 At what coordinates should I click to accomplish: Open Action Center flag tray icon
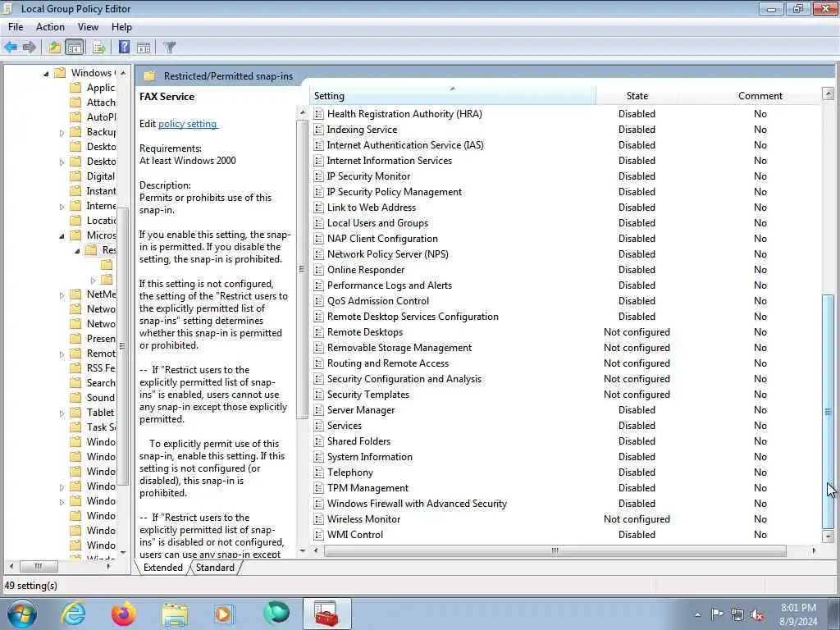point(717,614)
